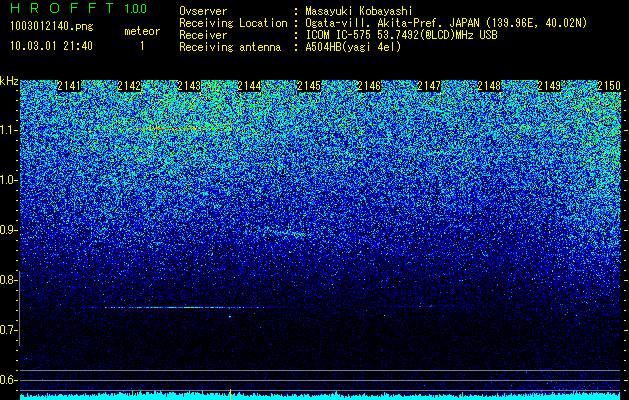This screenshot has width=629, height=400.
Task: Click the 2141 time marker
Action: point(69,86)
